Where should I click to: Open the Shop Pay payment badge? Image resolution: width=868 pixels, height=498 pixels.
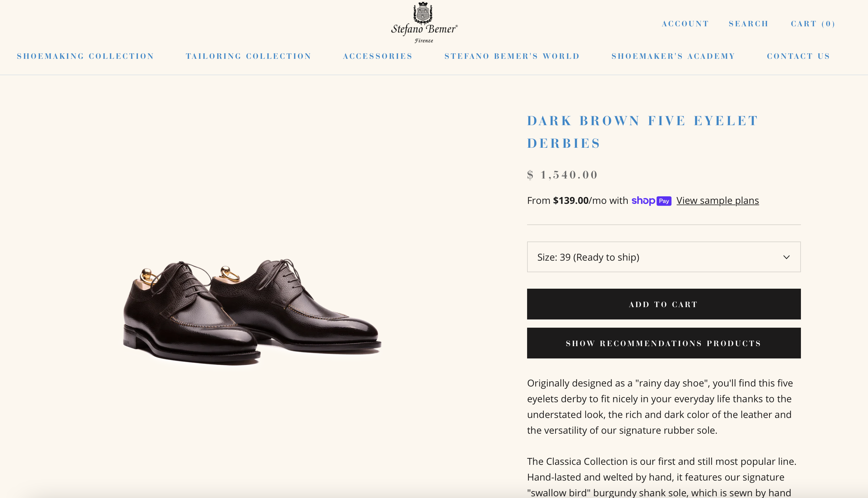click(x=651, y=201)
